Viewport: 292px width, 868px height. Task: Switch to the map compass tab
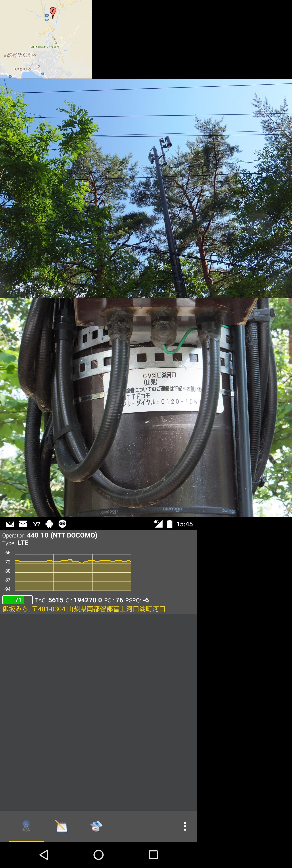(x=96, y=826)
